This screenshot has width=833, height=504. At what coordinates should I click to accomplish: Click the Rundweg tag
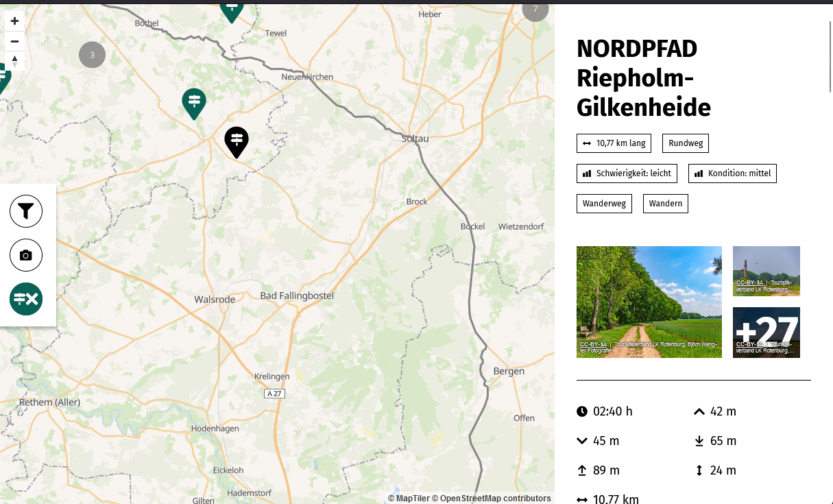[x=685, y=143]
